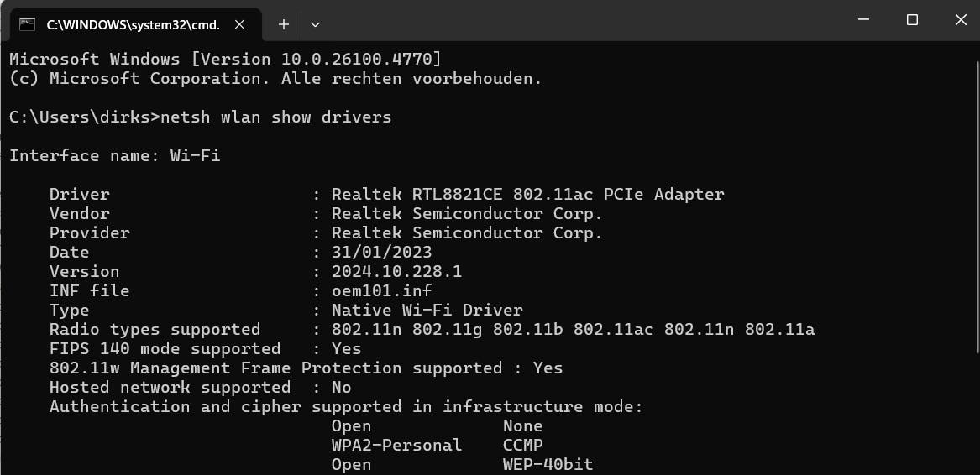980x475 pixels.
Task: Click the oem101.inf file name
Action: tap(381, 291)
